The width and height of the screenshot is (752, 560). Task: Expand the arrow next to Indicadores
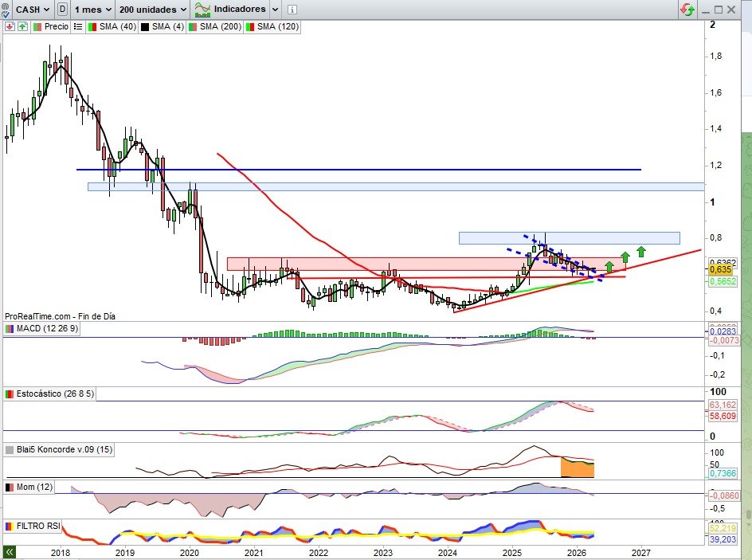point(276,9)
